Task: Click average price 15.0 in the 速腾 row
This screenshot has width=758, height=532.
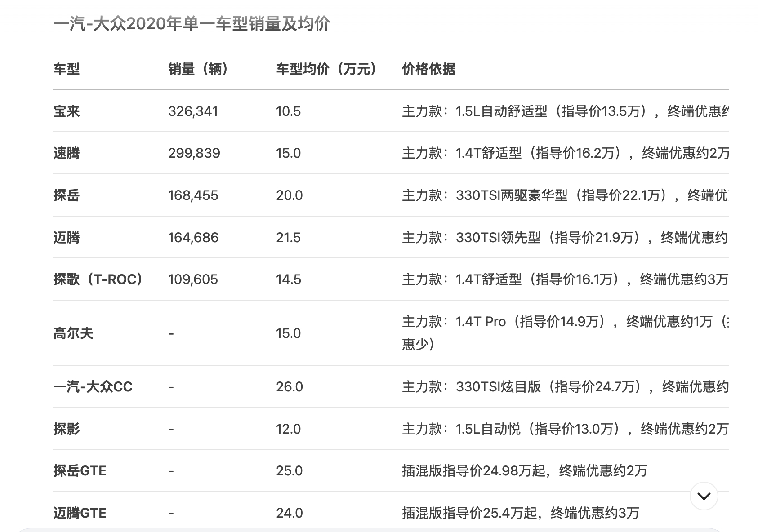Action: pos(288,153)
